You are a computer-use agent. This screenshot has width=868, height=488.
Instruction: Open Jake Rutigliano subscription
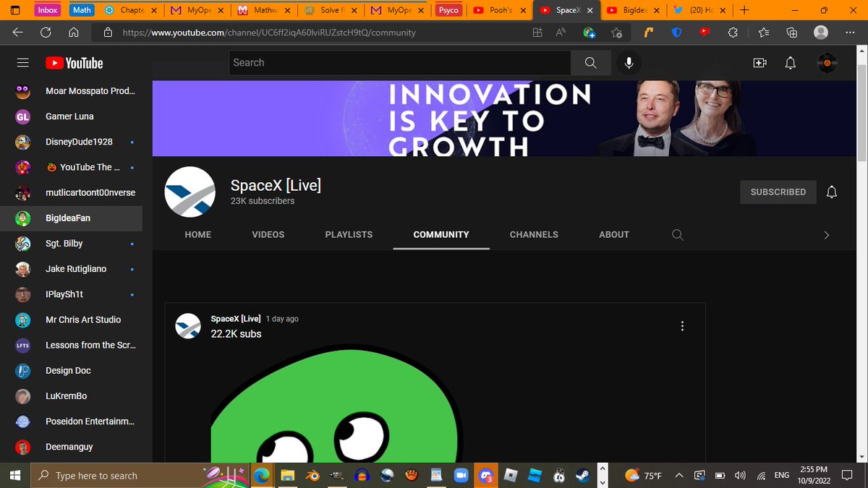pos(76,269)
